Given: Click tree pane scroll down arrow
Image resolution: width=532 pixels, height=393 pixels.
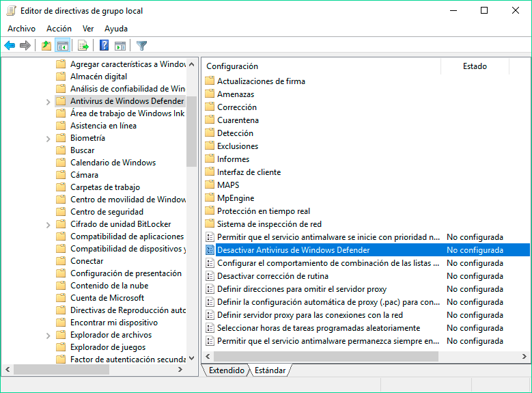Looking at the screenshot, I should pos(191,358).
